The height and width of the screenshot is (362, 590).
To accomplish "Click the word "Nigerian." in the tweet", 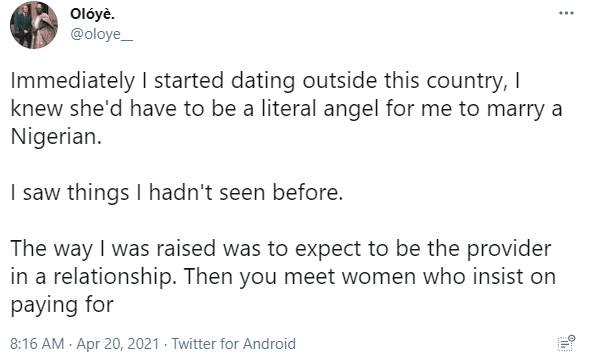I will (56, 137).
